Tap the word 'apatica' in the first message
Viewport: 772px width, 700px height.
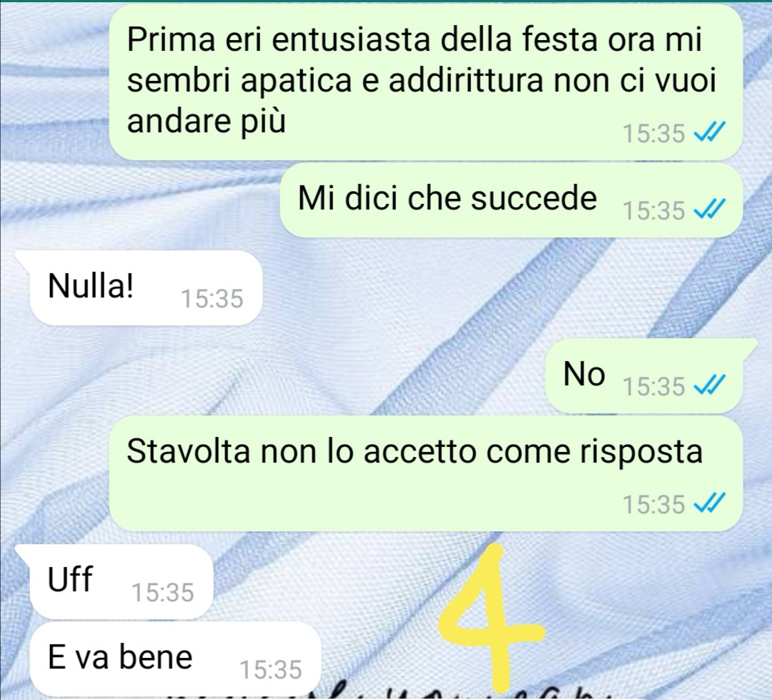click(296, 82)
